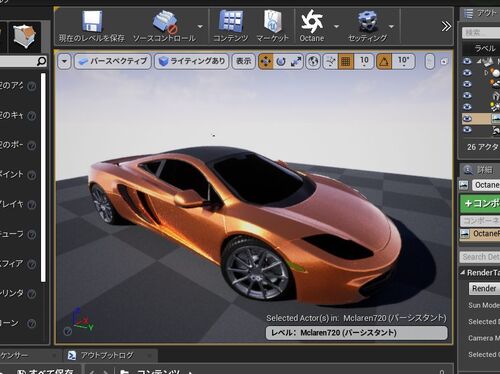Open the rotation snap value 10° menu
Image resolution: width=500 pixels, height=374 pixels.
point(403,62)
